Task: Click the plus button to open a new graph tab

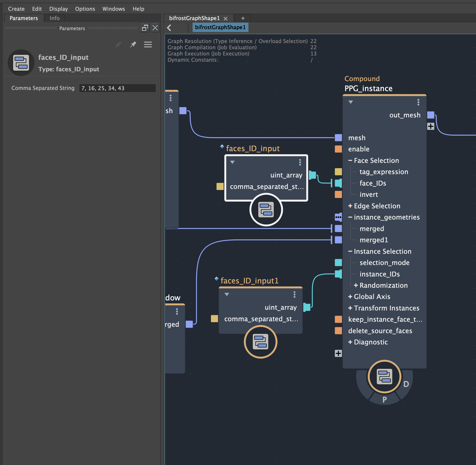Action: [243, 18]
